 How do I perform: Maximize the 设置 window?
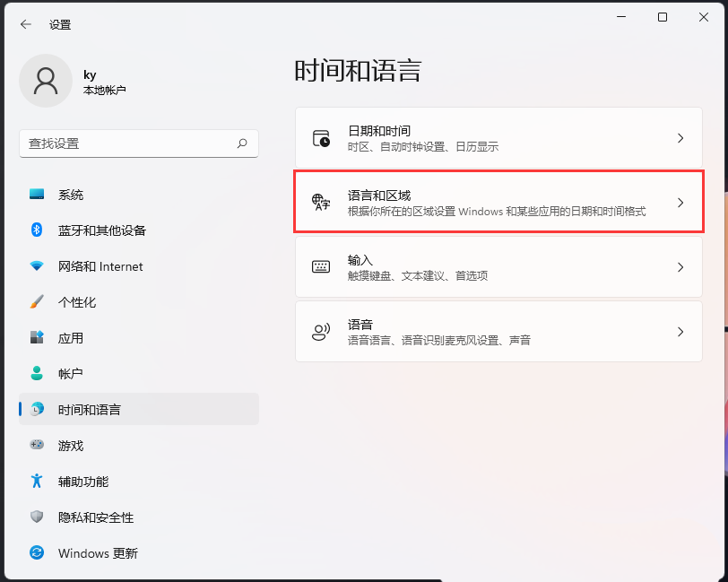coord(663,17)
